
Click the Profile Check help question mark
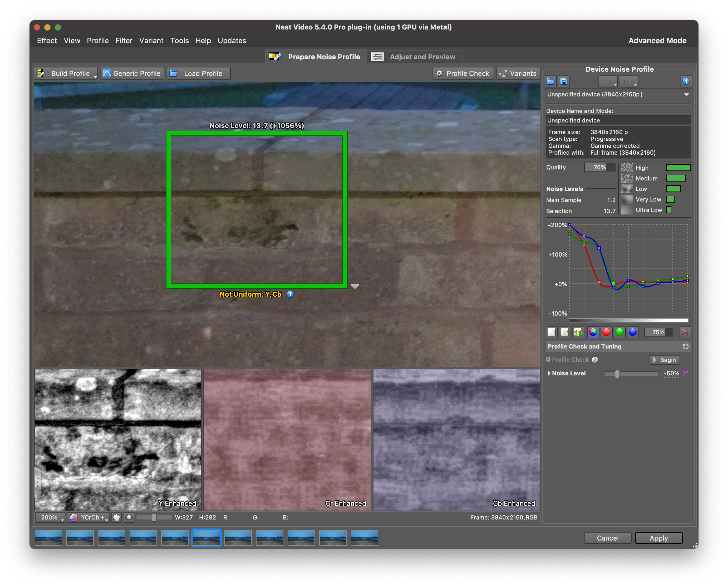[594, 360]
